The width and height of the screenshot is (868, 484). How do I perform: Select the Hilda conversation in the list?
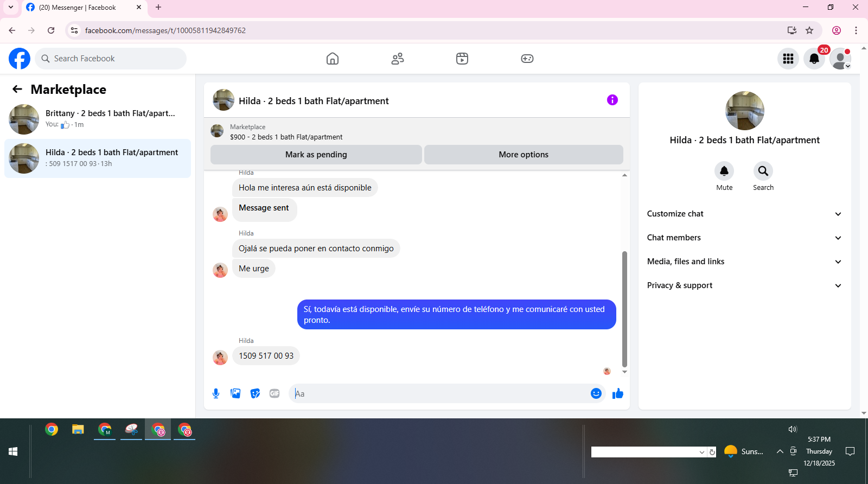[98, 158]
